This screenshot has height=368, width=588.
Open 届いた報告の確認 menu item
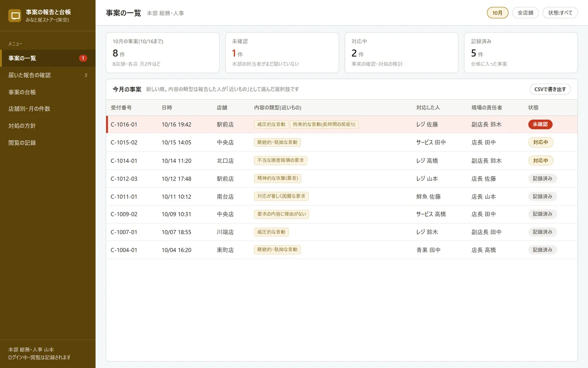(48, 75)
